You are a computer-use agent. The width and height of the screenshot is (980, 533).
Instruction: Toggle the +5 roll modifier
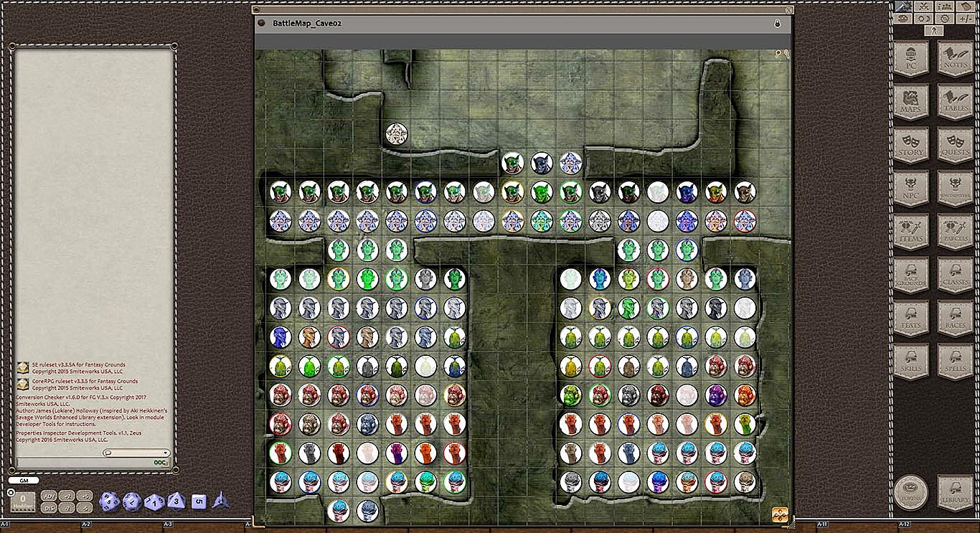tap(85, 496)
